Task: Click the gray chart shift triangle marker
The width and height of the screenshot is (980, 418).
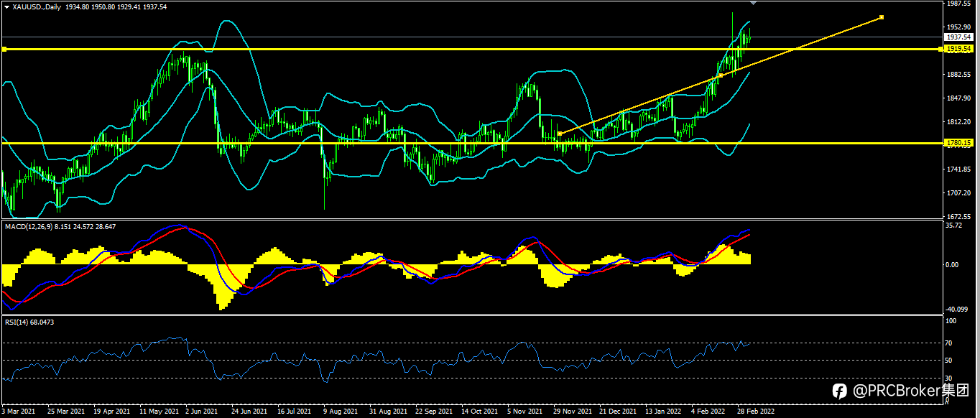Action: (753, 4)
